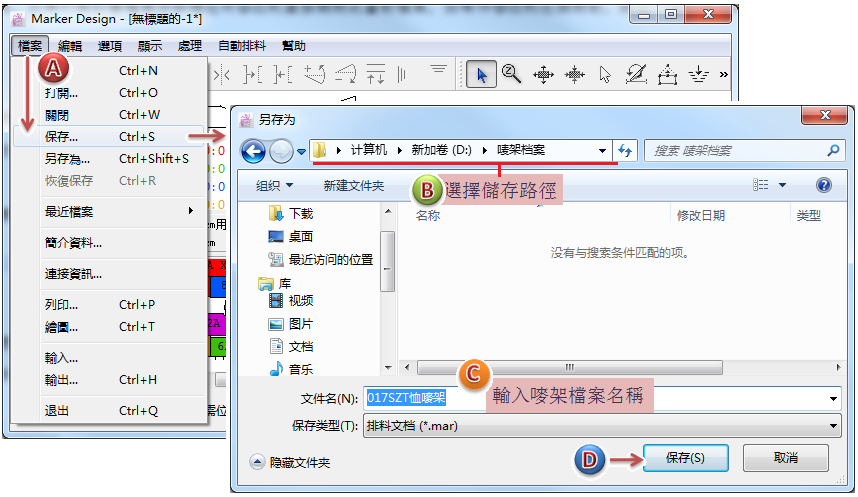
Task: Open the 保存类型 file type dropdown
Action: pyautogui.click(x=600, y=426)
